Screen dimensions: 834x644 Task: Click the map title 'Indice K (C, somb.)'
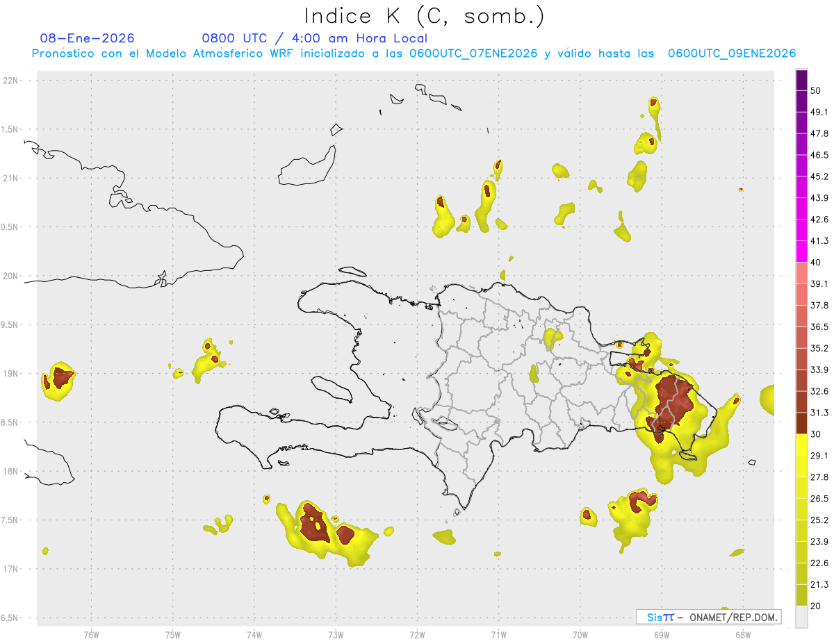pyautogui.click(x=425, y=16)
